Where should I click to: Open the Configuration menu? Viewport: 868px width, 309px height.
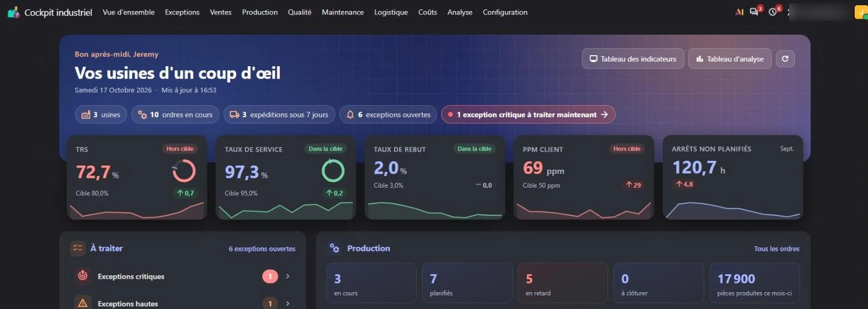pyautogui.click(x=505, y=12)
